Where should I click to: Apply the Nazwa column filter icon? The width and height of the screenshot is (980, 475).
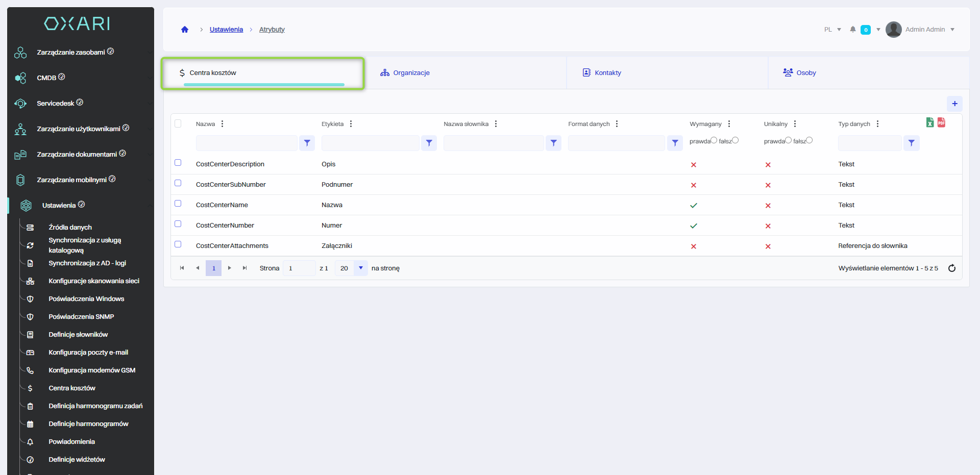pos(307,143)
